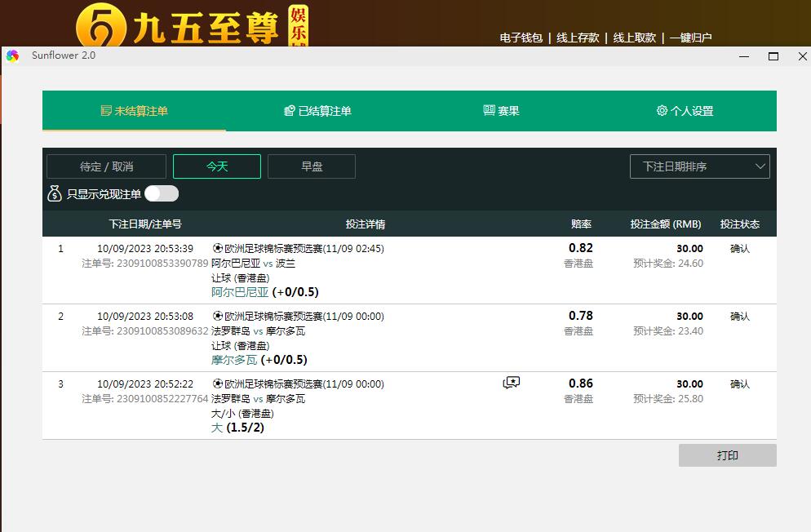
Task: Select the 待定 / 取消 filter
Action: pos(106,166)
